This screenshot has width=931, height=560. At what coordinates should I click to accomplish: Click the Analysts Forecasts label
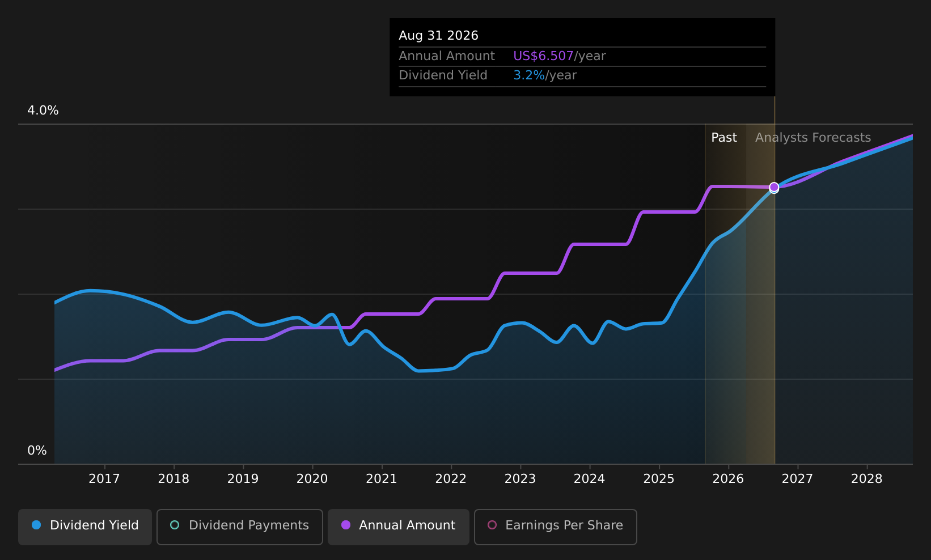(813, 138)
